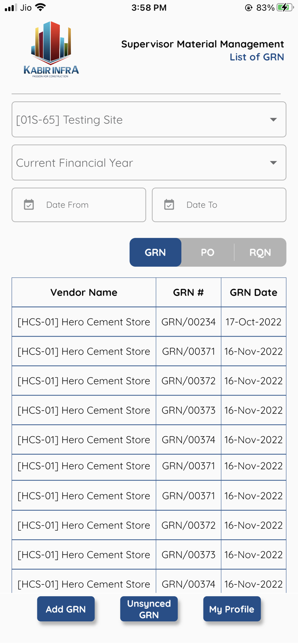This screenshot has height=644, width=298.
Task: Select the 17-Oct-2022 date cell
Action: click(x=254, y=322)
